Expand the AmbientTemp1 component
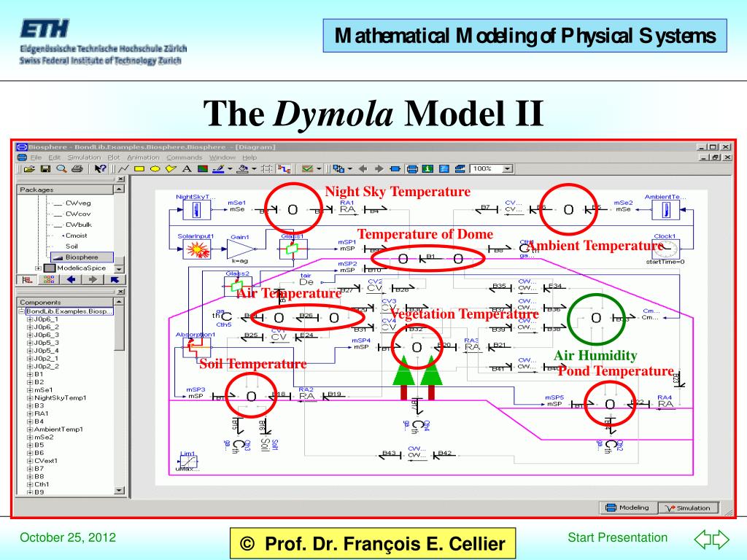 pyautogui.click(x=29, y=429)
